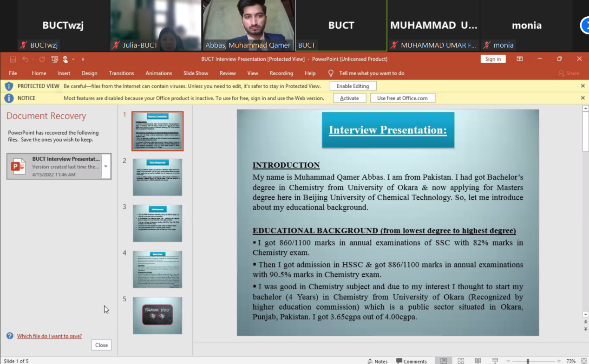
Task: Click the zoom slider handle
Action: pyautogui.click(x=528, y=361)
